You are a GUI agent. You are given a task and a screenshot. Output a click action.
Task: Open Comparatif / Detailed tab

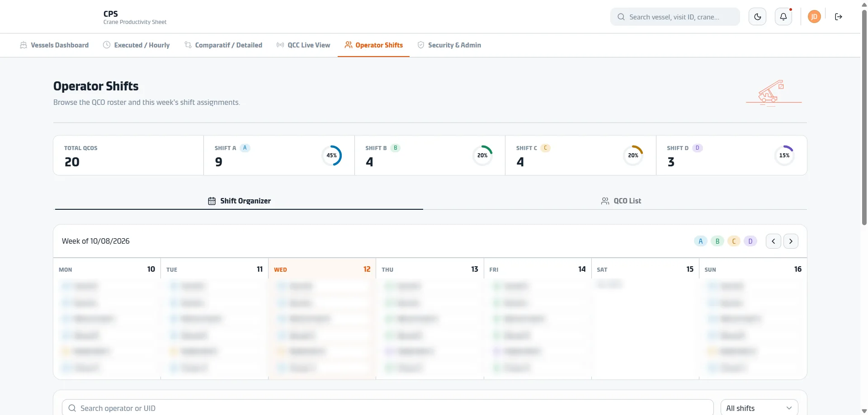pos(223,45)
